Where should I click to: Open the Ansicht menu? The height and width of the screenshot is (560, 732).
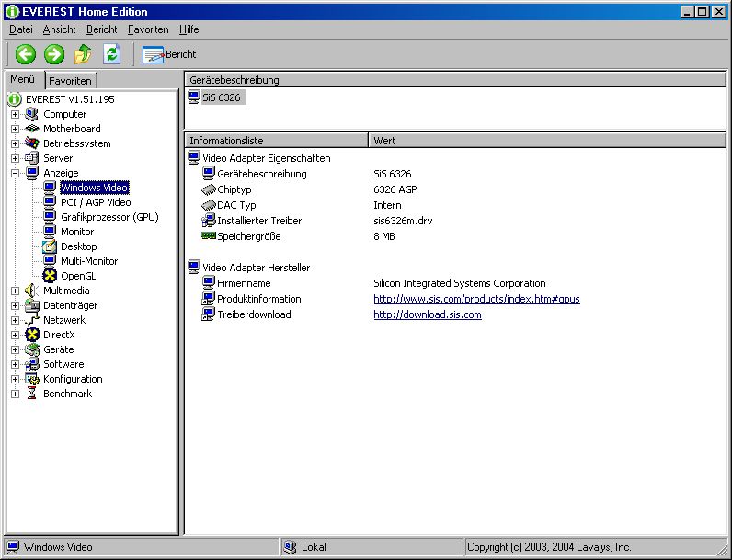pyautogui.click(x=59, y=29)
